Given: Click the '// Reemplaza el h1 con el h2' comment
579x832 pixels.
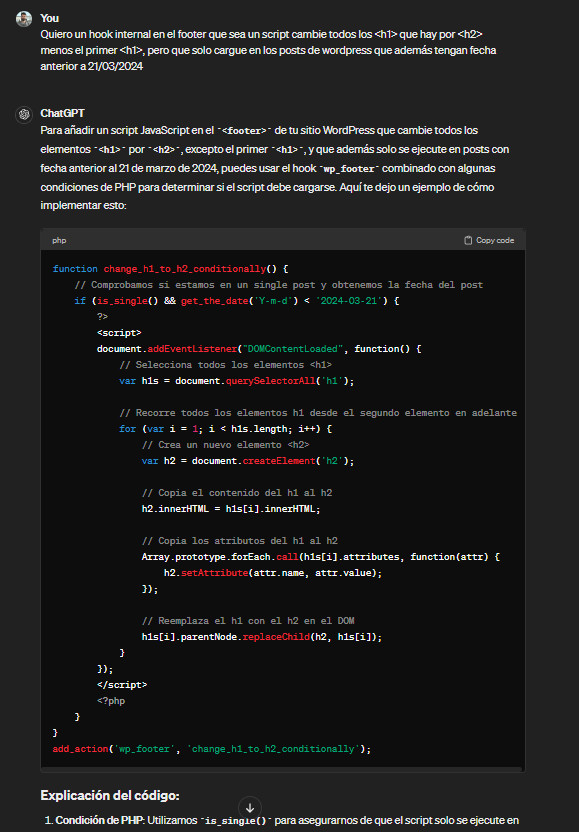Looking at the screenshot, I should point(248,620).
